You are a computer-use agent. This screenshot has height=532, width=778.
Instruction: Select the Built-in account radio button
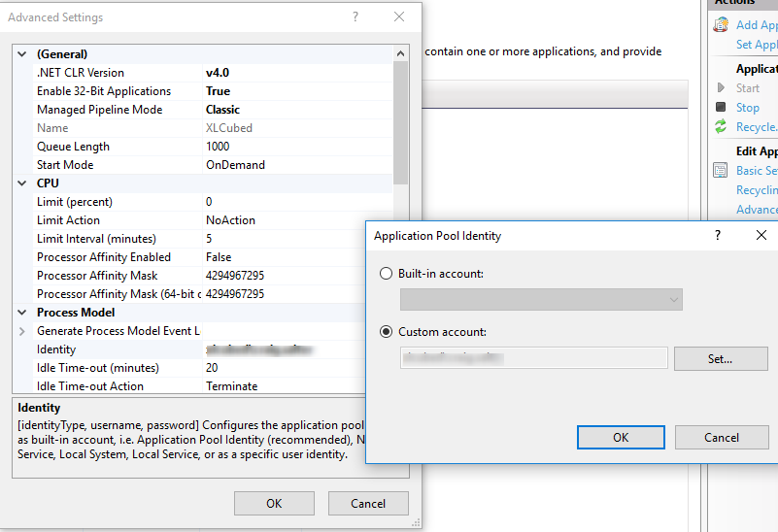[387, 274]
